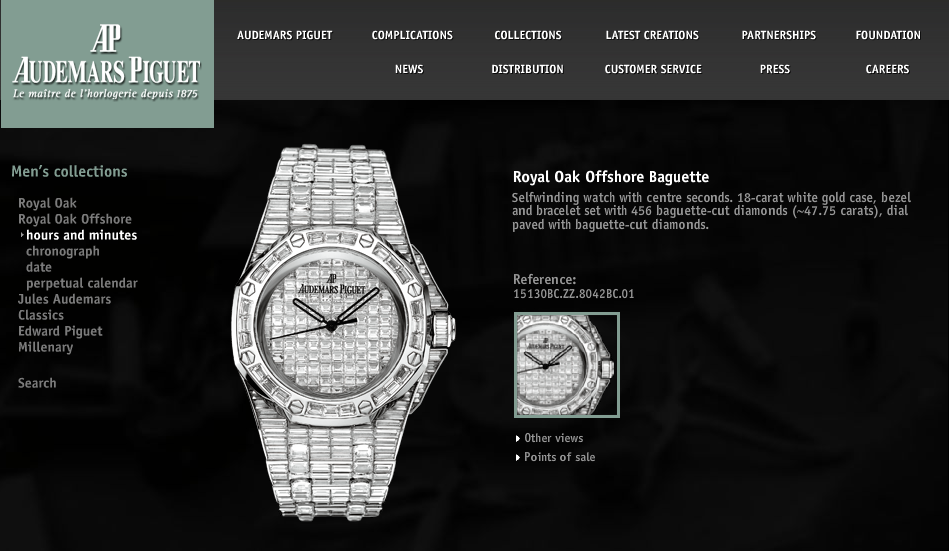This screenshot has height=551, width=949.
Task: Select hours and minutes subcategory
Action: coord(81,235)
